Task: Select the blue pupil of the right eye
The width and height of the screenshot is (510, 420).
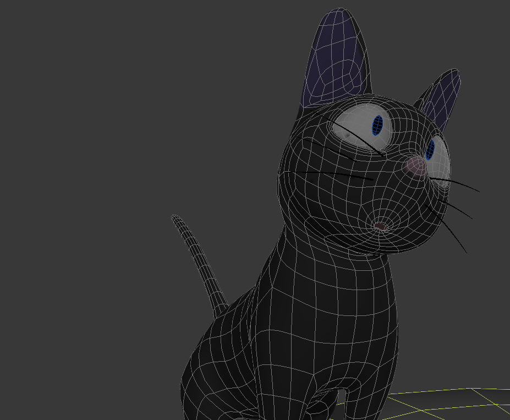Action: (430, 148)
